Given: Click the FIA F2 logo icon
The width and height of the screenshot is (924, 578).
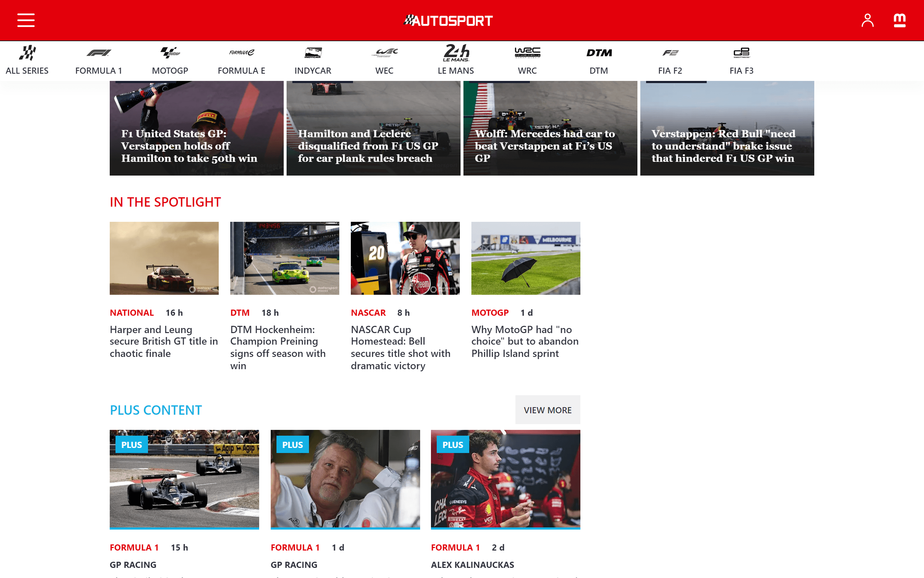Looking at the screenshot, I should 670,52.
